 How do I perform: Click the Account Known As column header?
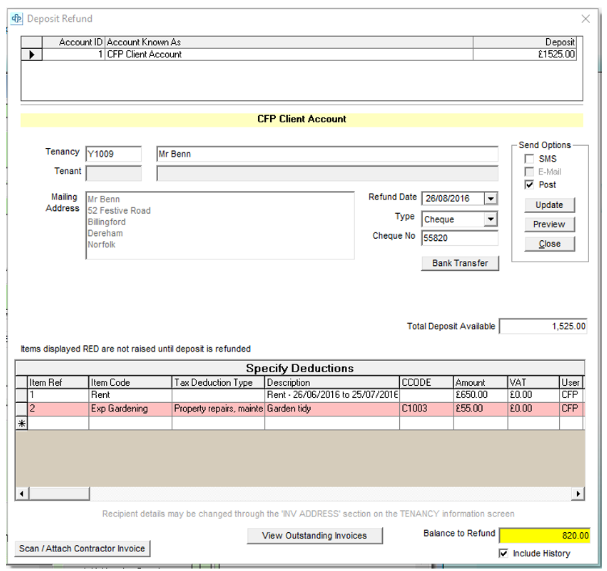pyautogui.click(x=289, y=42)
